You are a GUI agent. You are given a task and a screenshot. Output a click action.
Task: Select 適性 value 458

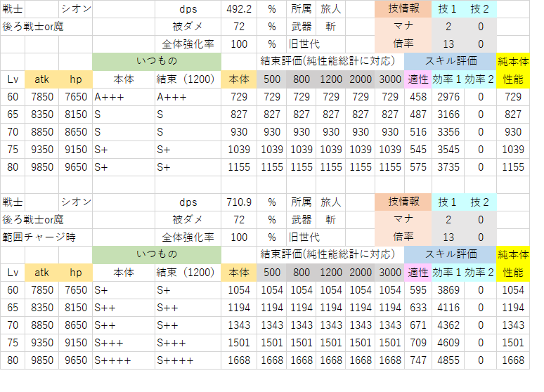417,97
